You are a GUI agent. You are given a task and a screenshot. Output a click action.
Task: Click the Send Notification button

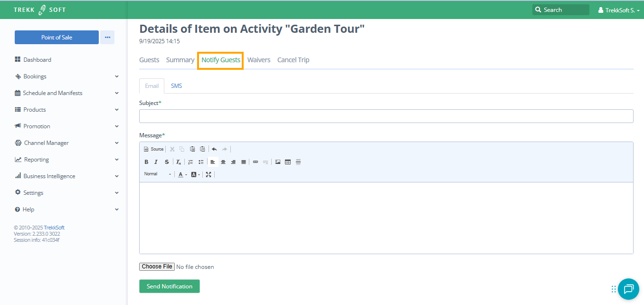click(170, 286)
